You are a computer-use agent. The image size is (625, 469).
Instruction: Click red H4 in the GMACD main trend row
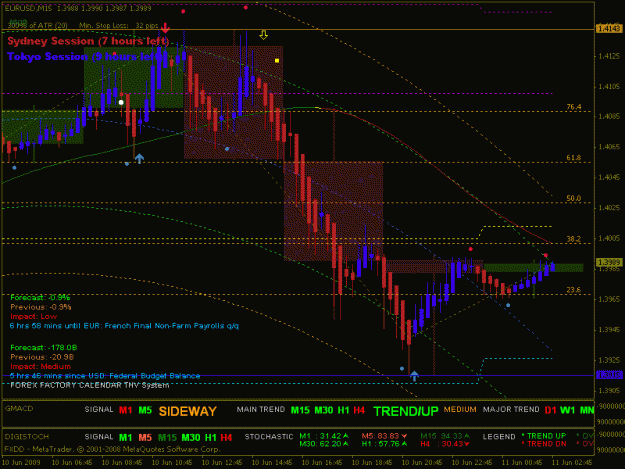click(359, 410)
